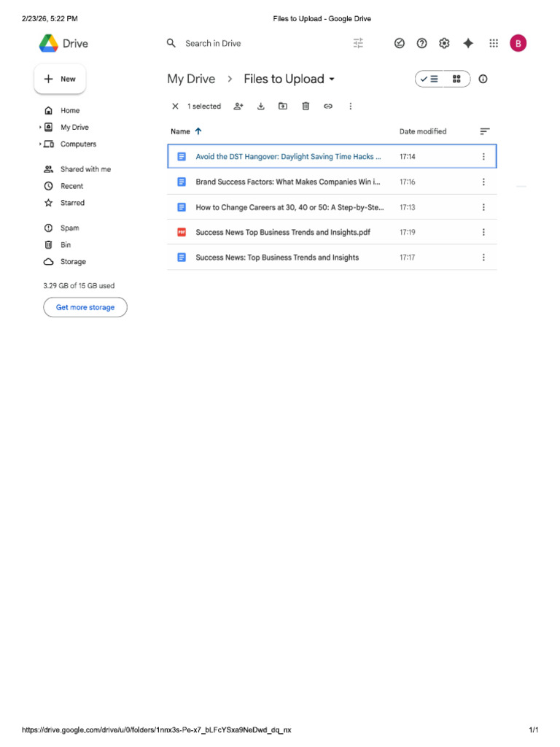
Task: Click the Move to folder icon
Action: point(283,107)
